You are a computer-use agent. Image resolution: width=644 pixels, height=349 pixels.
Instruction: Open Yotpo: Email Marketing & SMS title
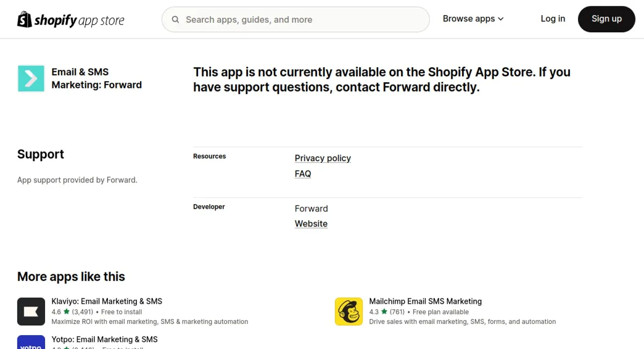point(105,340)
